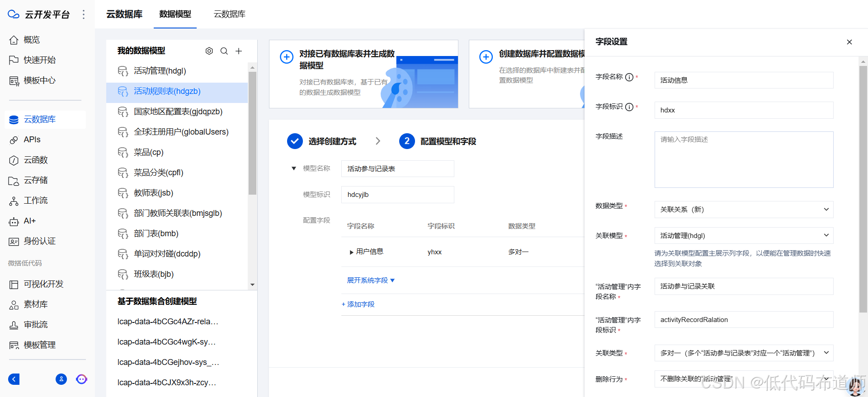The width and height of the screenshot is (868, 397).
Task: Click plus icon on 创建数据库并配置数据模型 card
Action: coord(486,57)
